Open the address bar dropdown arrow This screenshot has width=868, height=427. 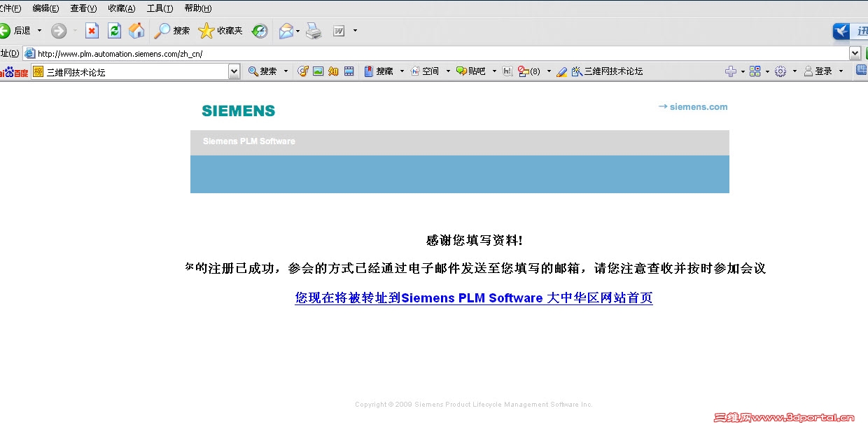tap(855, 53)
